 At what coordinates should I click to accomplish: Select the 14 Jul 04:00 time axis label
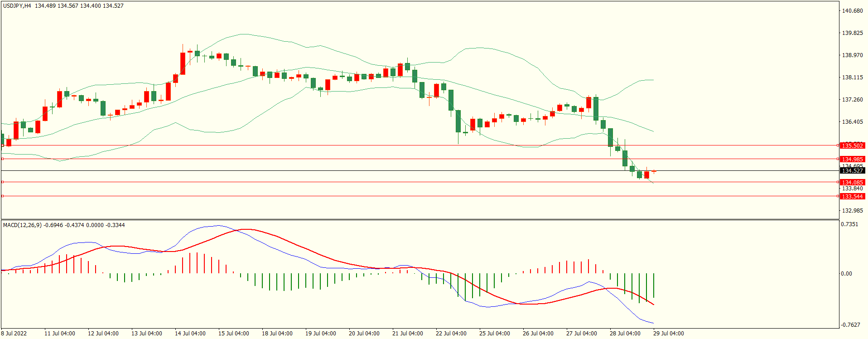point(190,334)
